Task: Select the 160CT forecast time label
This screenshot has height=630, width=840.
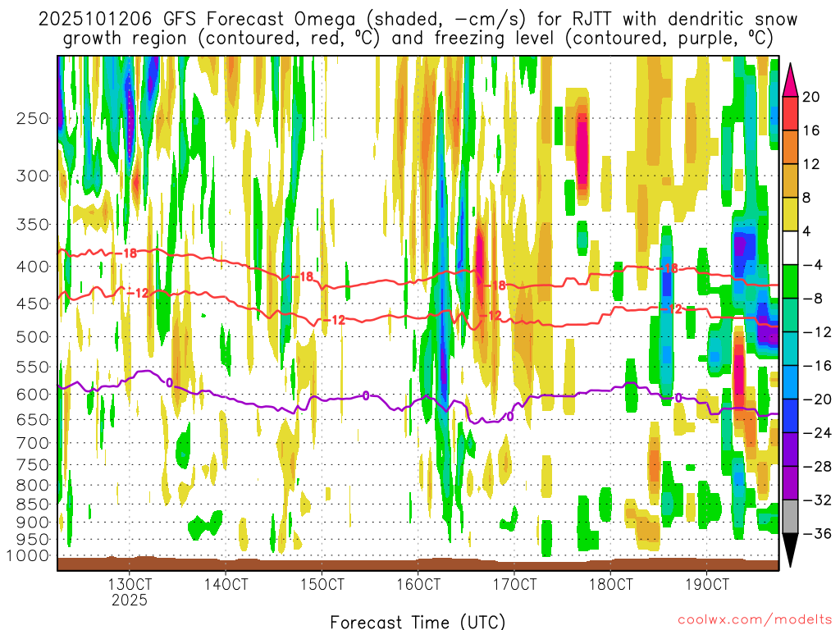Action: 418,584
